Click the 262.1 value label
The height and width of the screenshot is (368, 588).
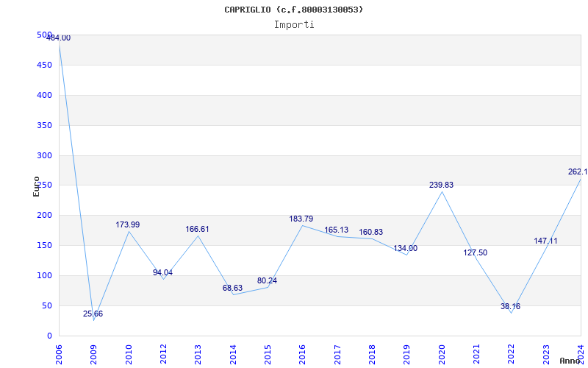(578, 171)
